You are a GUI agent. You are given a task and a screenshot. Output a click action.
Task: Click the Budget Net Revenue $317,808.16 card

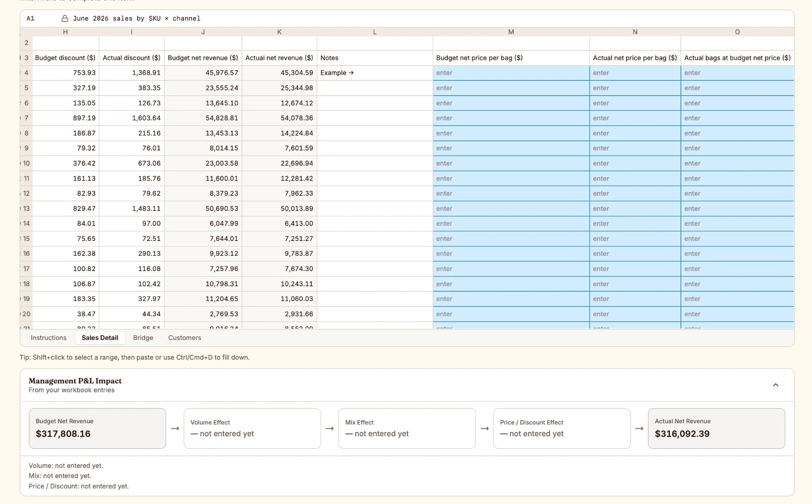[97, 428]
